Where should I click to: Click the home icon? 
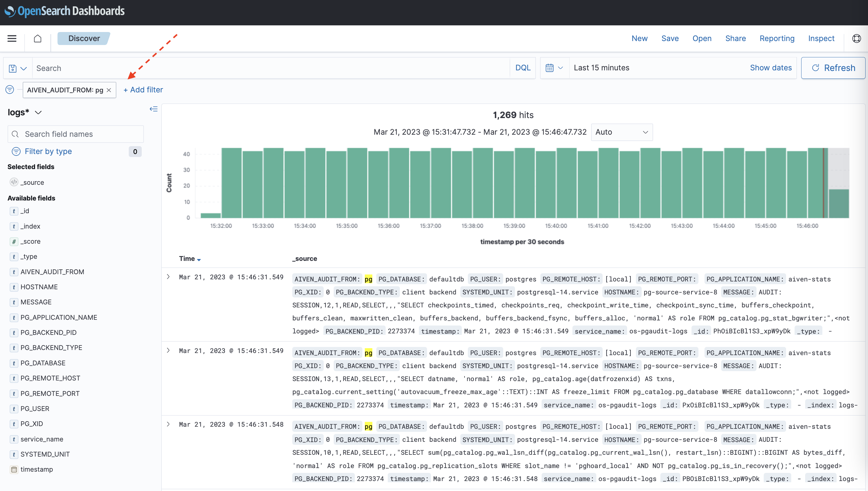click(x=37, y=38)
